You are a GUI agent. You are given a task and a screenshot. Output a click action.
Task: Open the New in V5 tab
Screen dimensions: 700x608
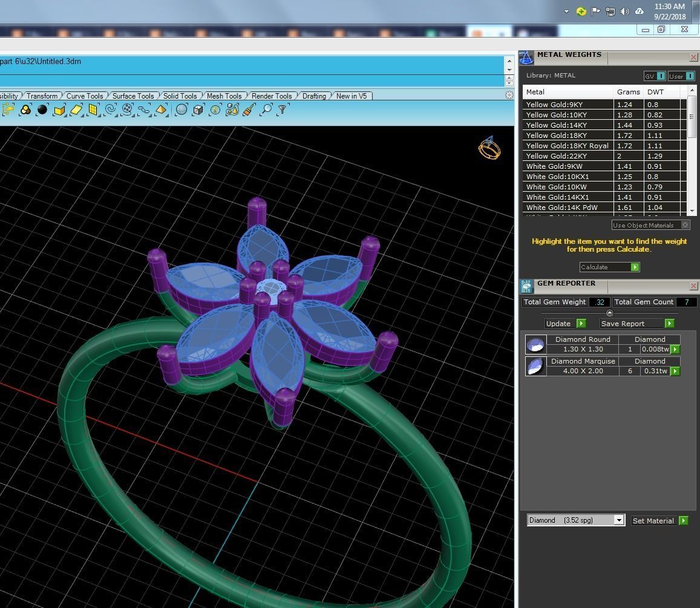352,96
